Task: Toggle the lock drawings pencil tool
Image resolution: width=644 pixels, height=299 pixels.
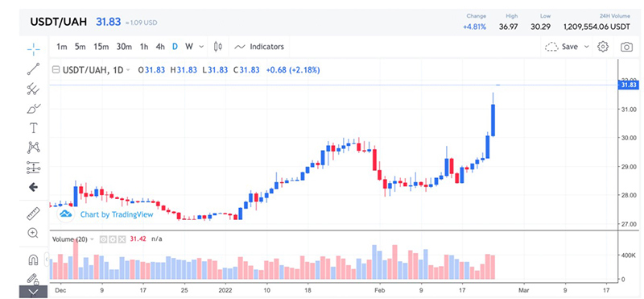Action: click(x=33, y=280)
